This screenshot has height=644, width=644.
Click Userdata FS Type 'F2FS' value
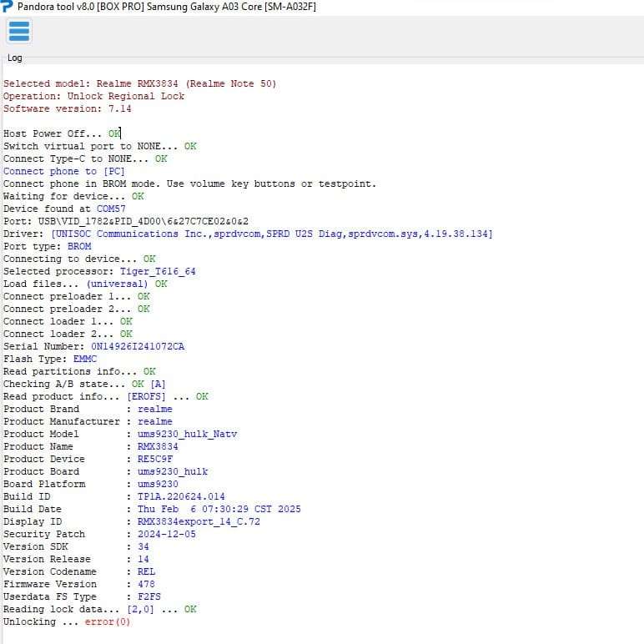149,597
